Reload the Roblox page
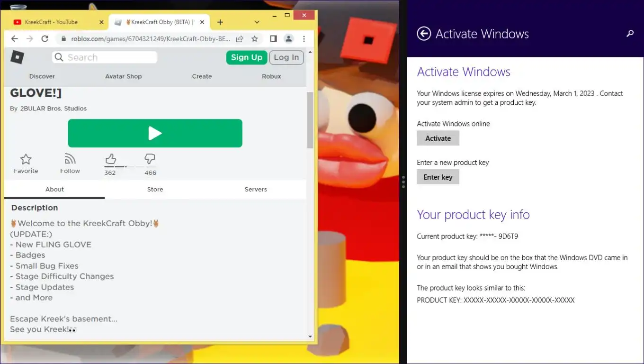 [45, 39]
